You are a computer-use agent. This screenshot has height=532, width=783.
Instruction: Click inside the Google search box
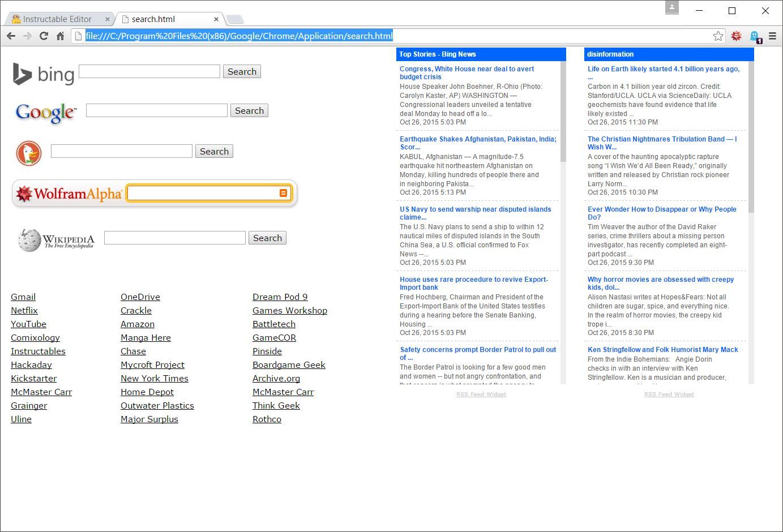156,110
